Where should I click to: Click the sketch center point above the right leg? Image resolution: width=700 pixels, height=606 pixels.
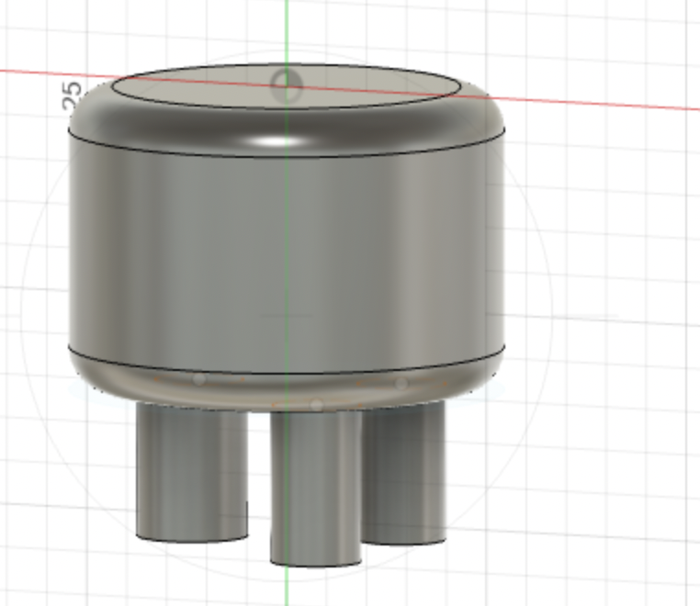(401, 383)
